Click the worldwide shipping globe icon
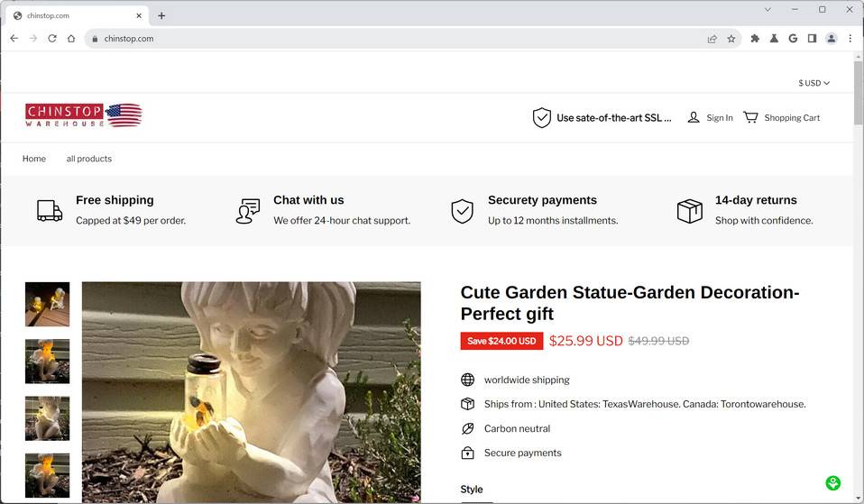 pos(467,380)
